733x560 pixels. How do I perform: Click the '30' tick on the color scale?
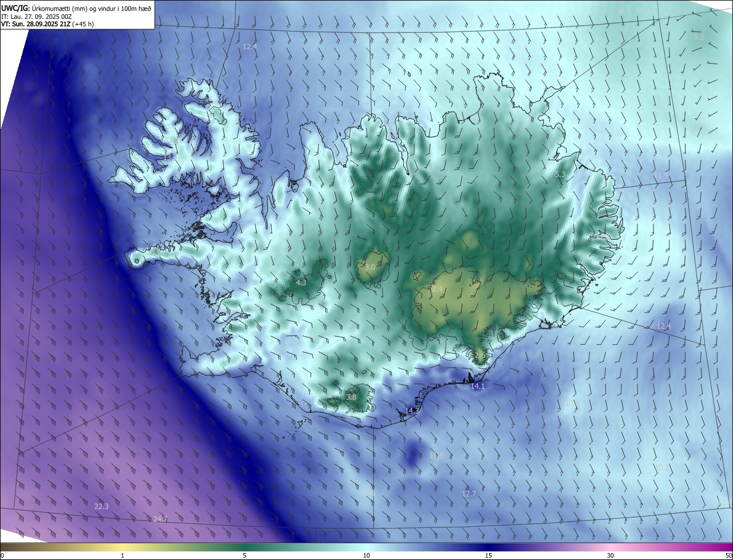[x=610, y=555]
